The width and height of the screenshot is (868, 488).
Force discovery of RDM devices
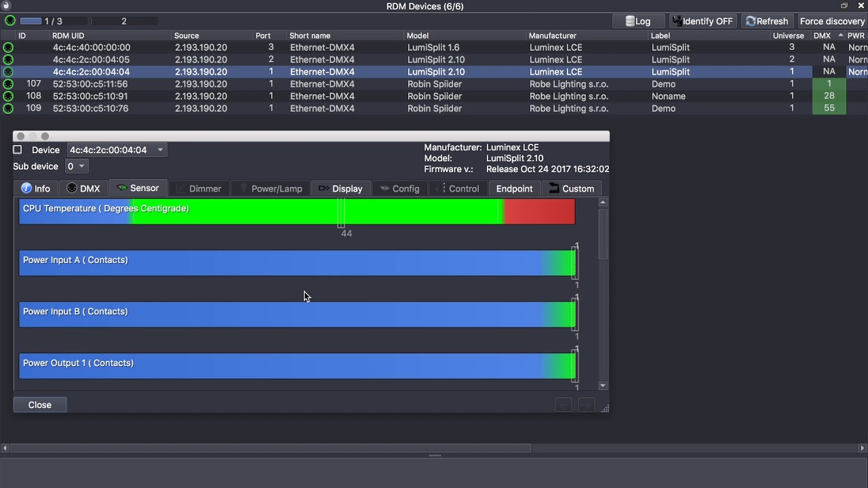832,21
